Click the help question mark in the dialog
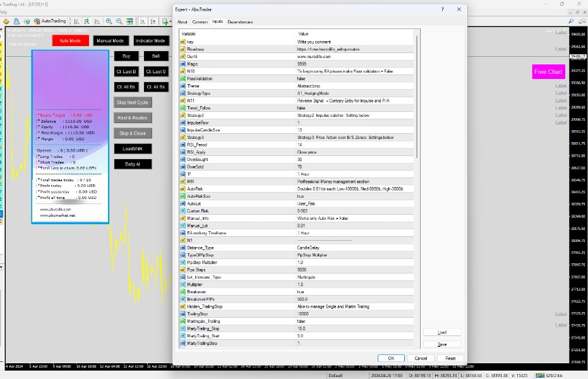Viewport: 588px width, 379px height. pos(442,9)
